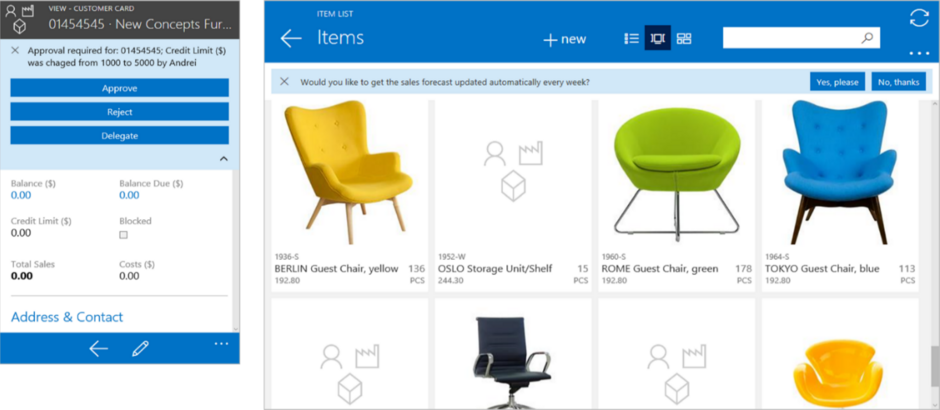Viewport: 940px width, 410px height.
Task: Click item number 1936-S
Action: (287, 257)
